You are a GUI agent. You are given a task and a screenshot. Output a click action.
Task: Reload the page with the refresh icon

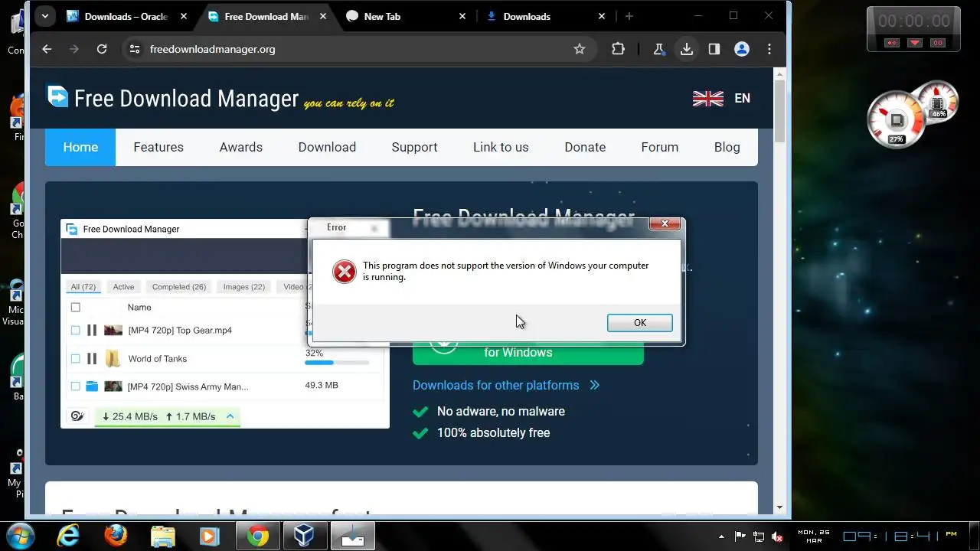[x=102, y=49]
